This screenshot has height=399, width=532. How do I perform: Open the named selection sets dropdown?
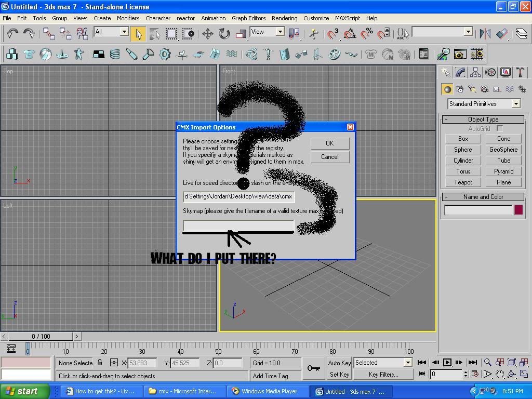pyautogui.click(x=443, y=32)
